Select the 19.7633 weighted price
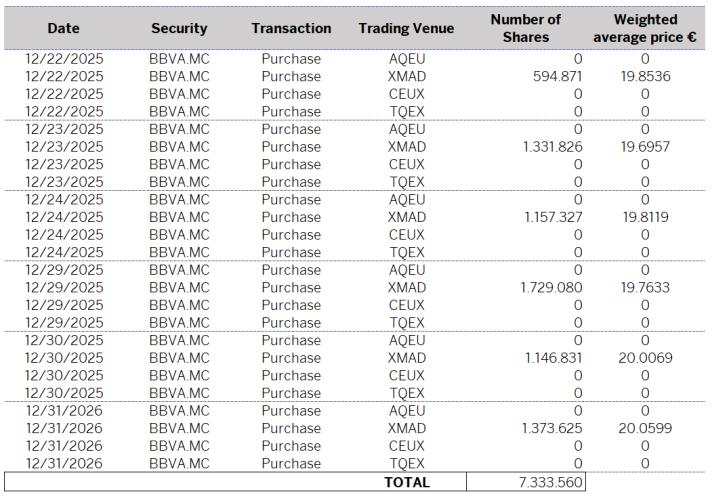This screenshot has width=714, height=499. 645,288
